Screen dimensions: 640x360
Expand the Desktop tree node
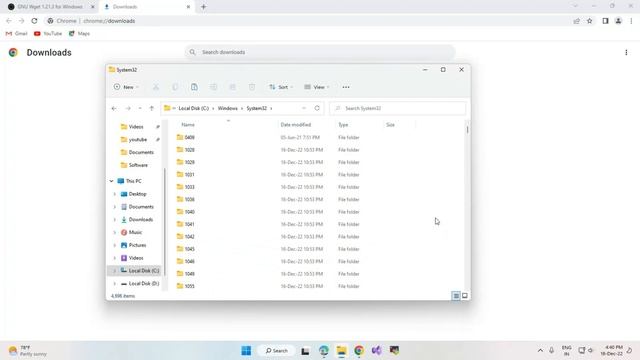click(x=115, y=194)
